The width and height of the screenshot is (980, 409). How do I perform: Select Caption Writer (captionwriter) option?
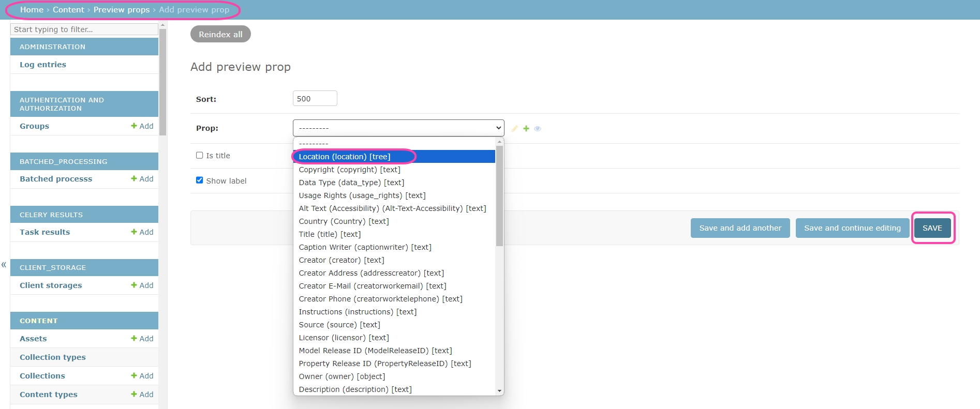tap(394, 247)
